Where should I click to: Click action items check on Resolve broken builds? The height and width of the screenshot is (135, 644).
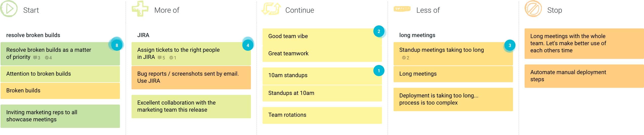point(48,58)
